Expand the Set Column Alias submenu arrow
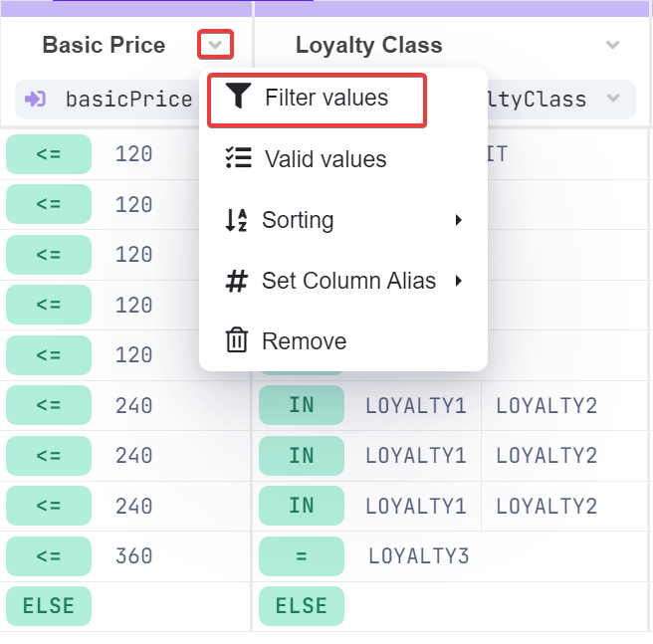The width and height of the screenshot is (653, 644). click(x=459, y=281)
